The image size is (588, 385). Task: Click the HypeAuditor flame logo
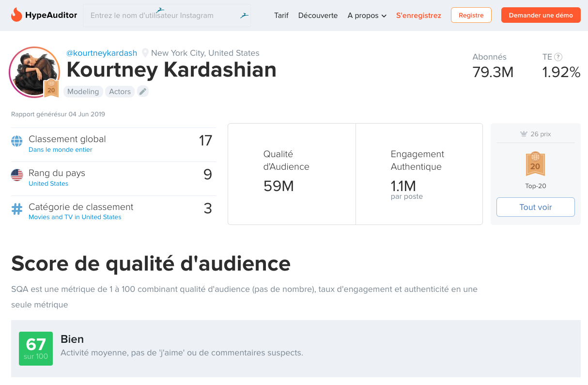(x=16, y=15)
